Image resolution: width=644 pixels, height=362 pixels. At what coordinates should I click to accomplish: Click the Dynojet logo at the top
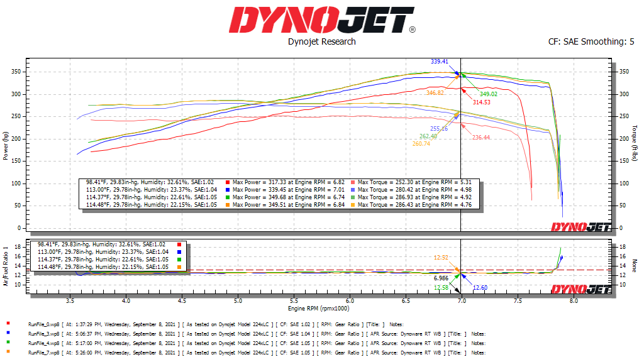321,20
